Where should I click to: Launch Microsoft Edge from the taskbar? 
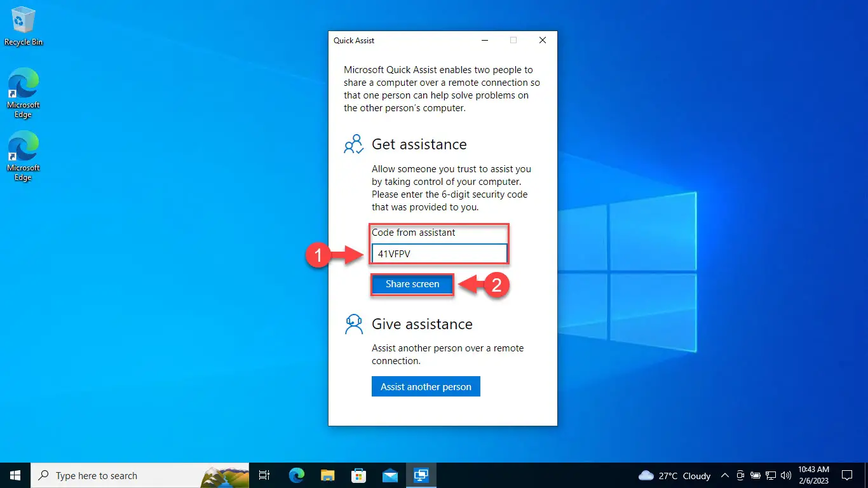click(x=297, y=475)
